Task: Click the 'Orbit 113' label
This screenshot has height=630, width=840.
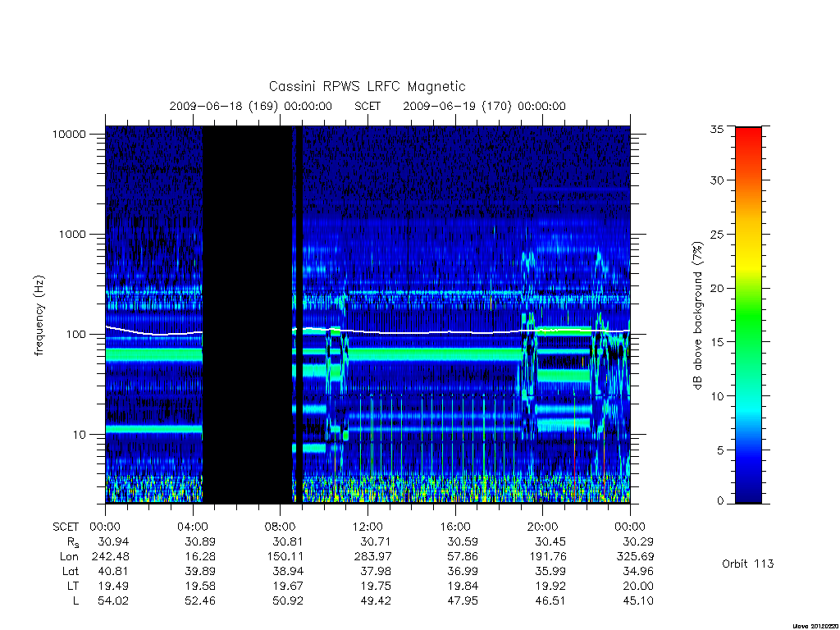Action: [748, 564]
